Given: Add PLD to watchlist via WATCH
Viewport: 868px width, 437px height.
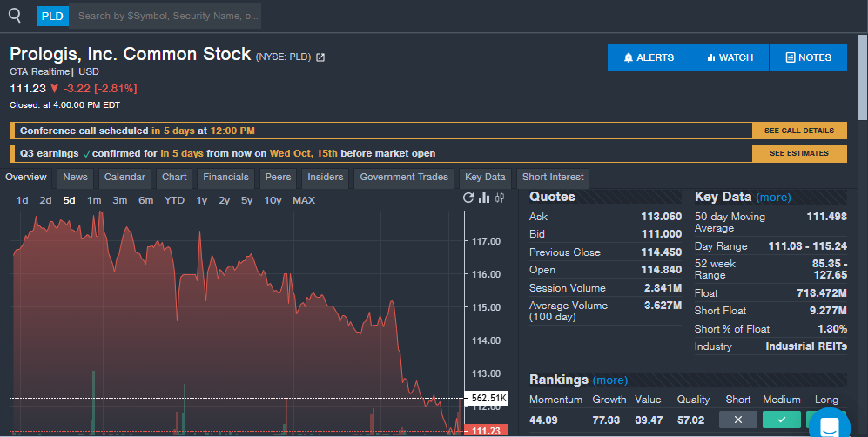Looking at the screenshot, I should pos(730,57).
